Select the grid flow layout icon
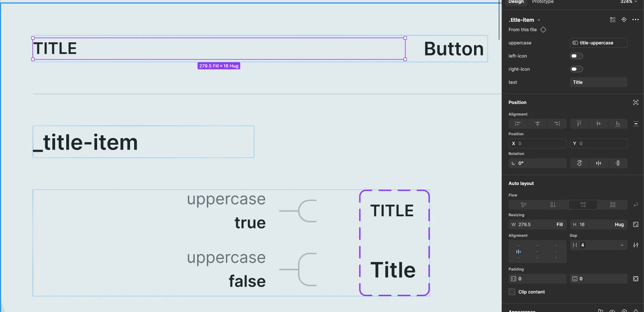The width and height of the screenshot is (644, 312). [x=613, y=205]
